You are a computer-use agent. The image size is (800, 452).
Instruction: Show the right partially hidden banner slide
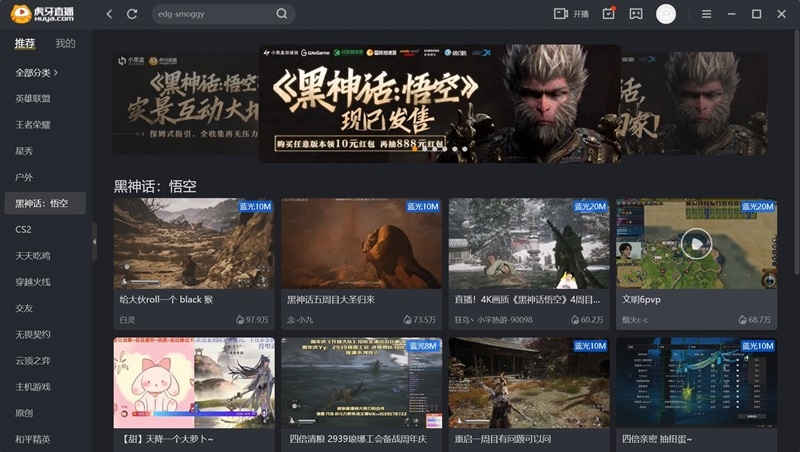pyautogui.click(x=694, y=104)
